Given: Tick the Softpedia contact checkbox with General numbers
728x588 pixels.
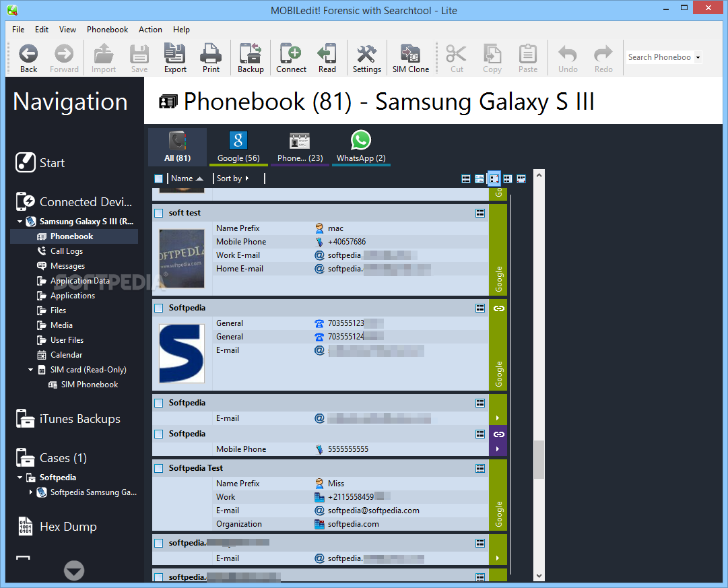Looking at the screenshot, I should [x=159, y=308].
